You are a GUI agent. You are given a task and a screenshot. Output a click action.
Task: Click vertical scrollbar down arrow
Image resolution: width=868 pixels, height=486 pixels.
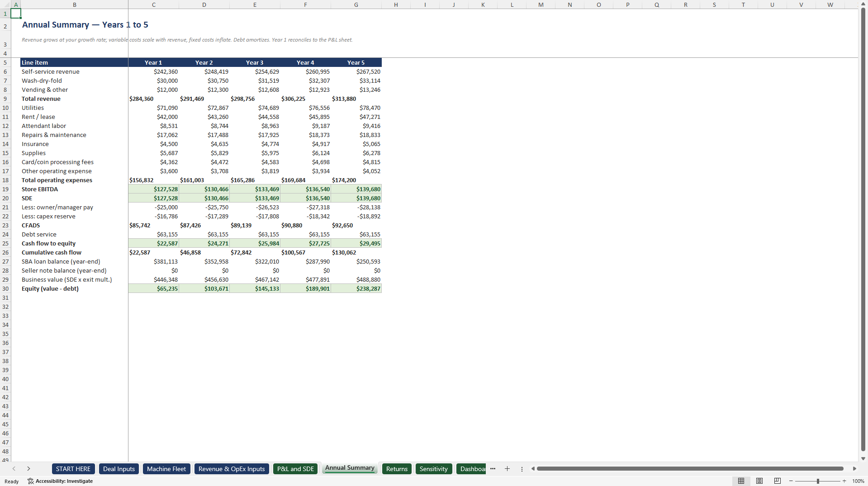863,458
